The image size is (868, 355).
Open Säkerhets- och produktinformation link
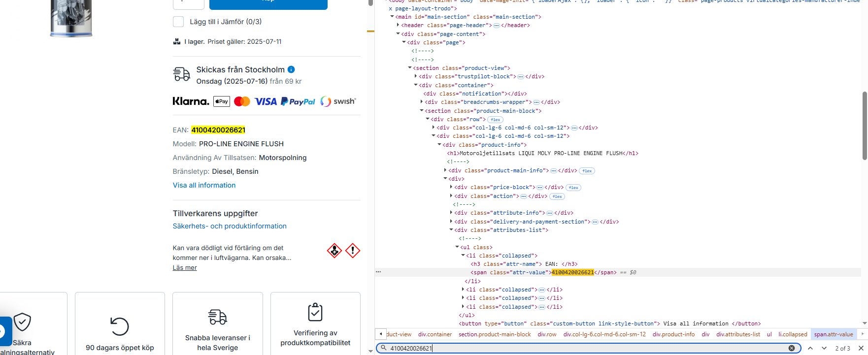coord(230,226)
